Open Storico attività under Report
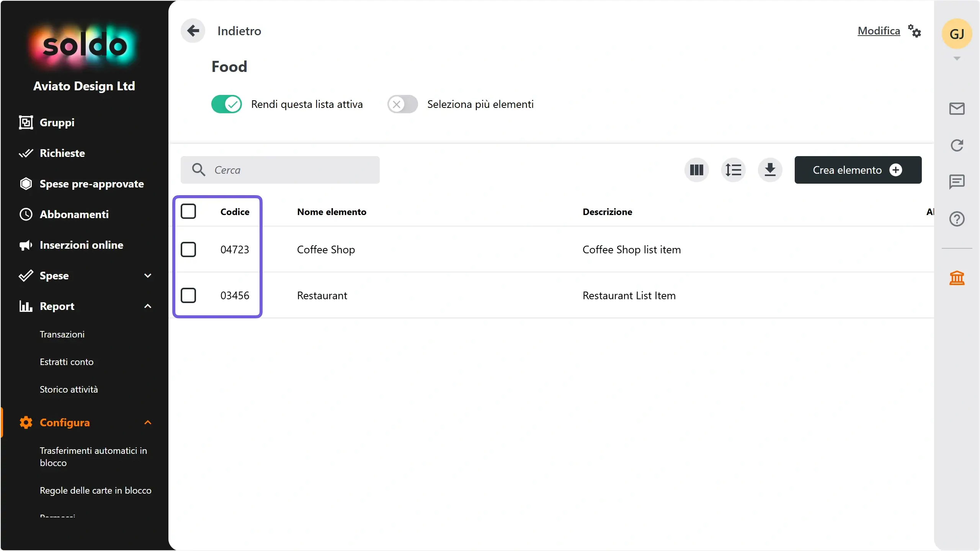 (69, 390)
